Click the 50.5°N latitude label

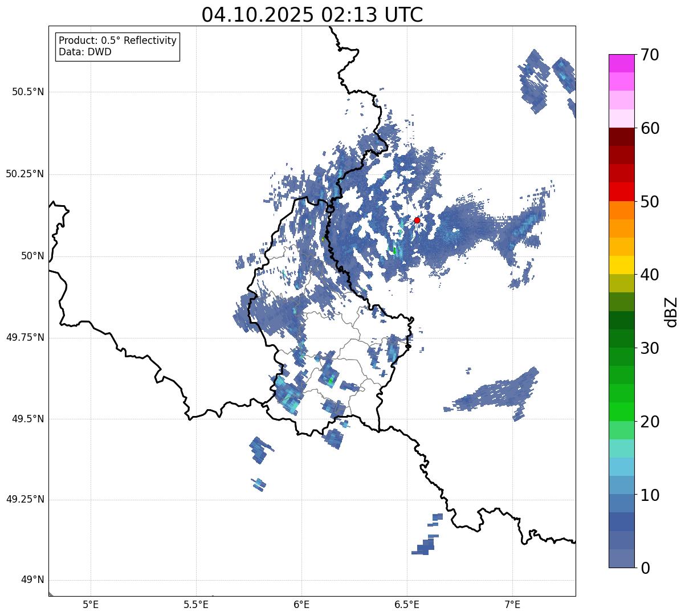tap(27, 92)
